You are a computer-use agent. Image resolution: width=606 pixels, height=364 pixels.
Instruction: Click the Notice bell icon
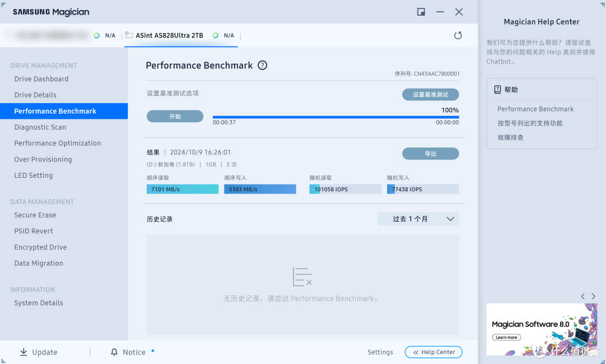[x=114, y=352]
